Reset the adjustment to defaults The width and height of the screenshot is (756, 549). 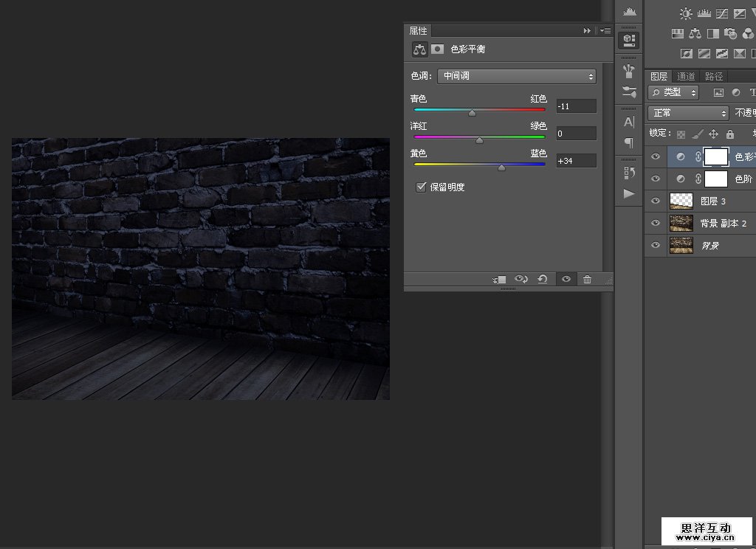pyautogui.click(x=543, y=279)
